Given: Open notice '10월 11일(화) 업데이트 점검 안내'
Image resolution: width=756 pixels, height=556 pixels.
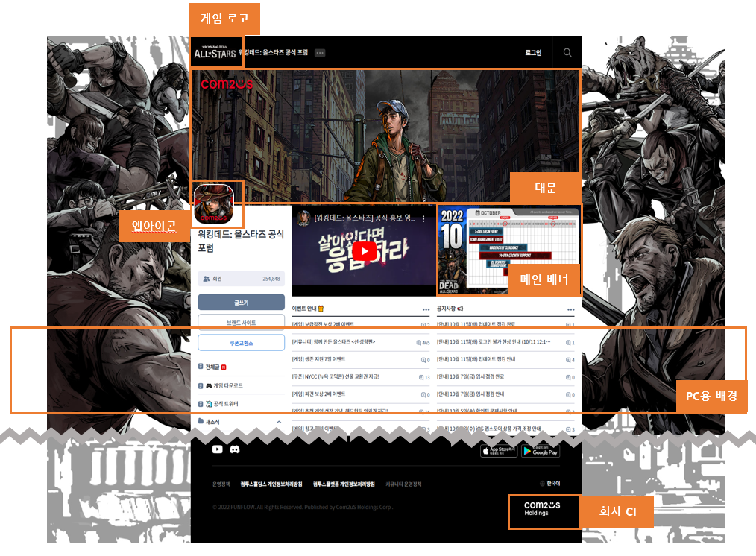Looking at the screenshot, I should pyautogui.click(x=476, y=359).
